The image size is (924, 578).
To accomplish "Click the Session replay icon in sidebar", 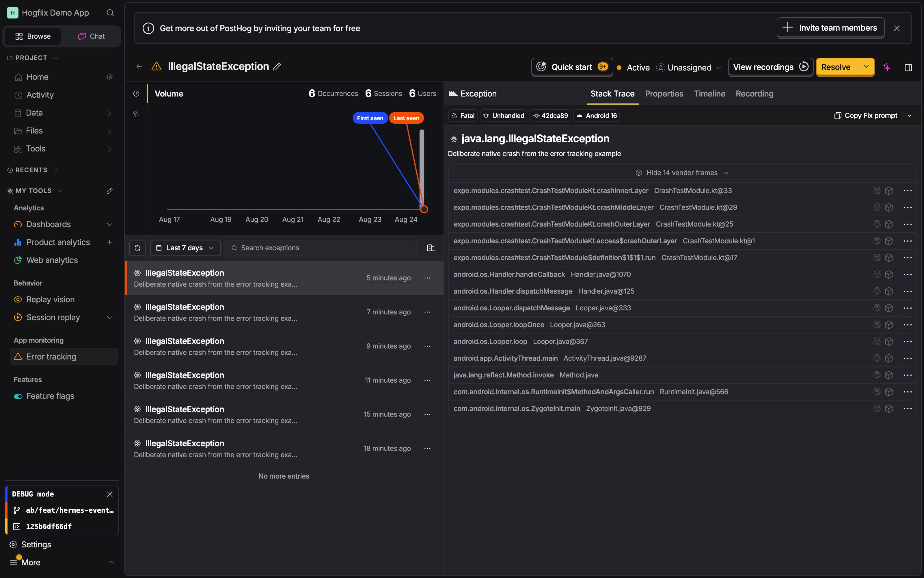I will (x=18, y=317).
